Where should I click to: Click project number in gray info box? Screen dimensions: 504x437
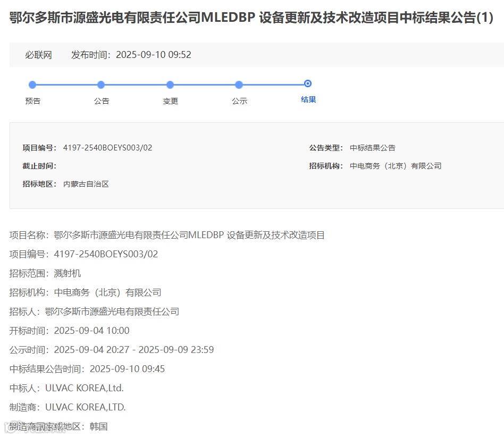coord(108,148)
